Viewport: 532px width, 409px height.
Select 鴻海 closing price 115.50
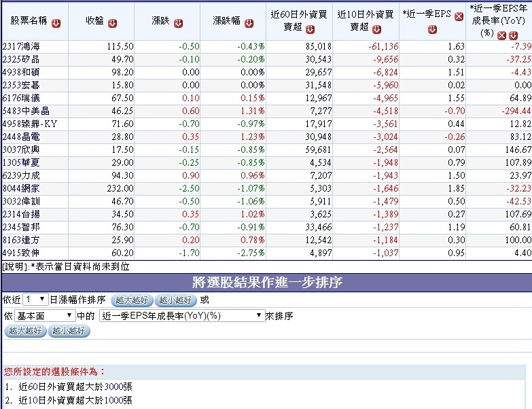coord(120,46)
